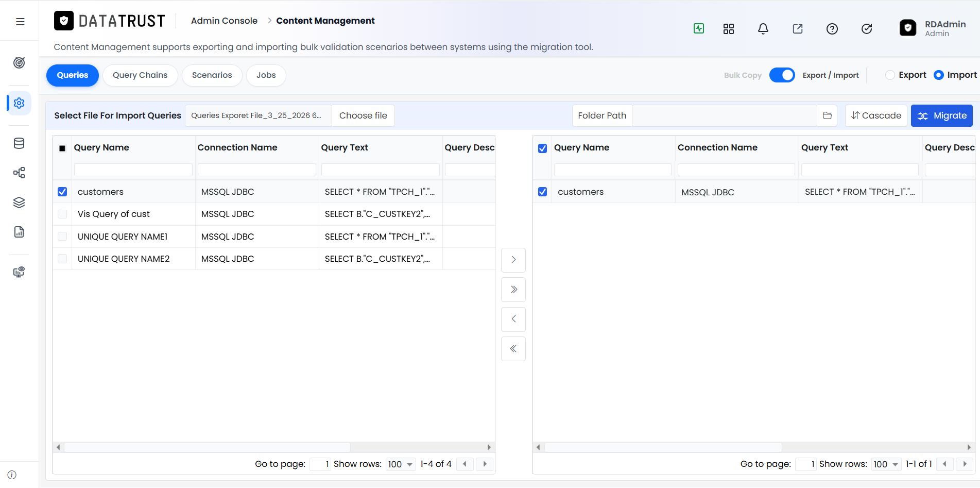Open the monitor settings sidebar icon
This screenshot has width=980, height=488.
coord(19,272)
